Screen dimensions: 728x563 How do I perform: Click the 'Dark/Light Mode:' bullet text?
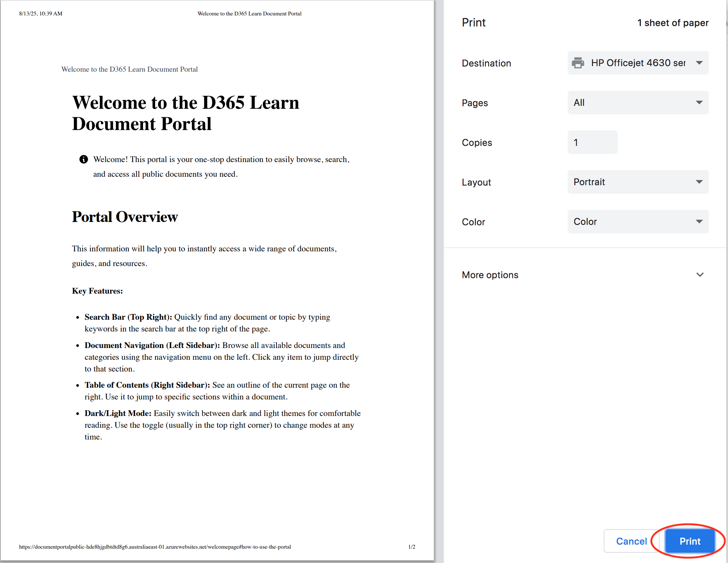pos(118,413)
